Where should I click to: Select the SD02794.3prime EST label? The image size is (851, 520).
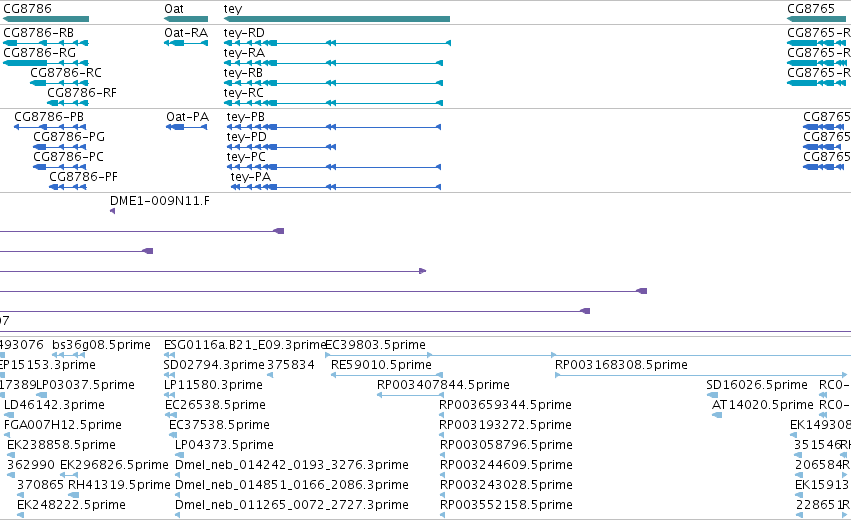tap(214, 365)
